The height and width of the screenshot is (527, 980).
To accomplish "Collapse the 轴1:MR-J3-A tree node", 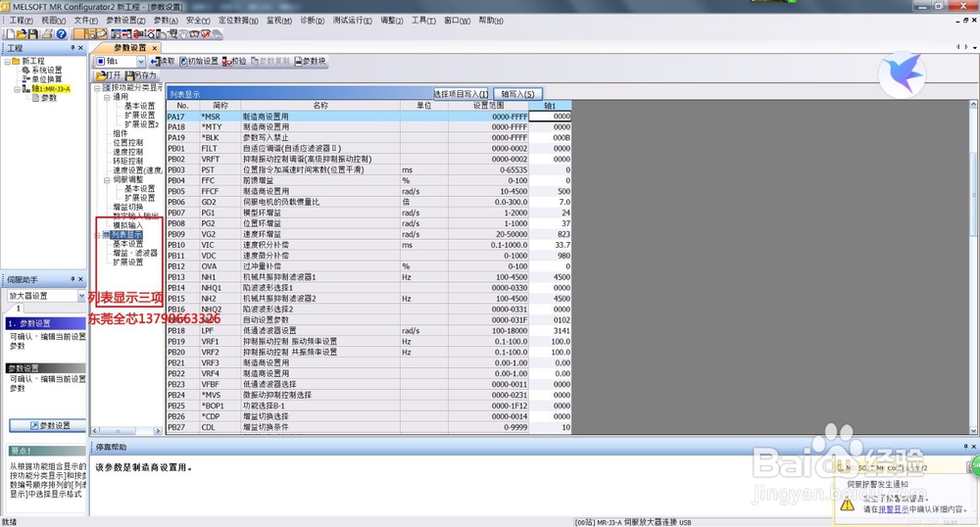I will point(17,89).
